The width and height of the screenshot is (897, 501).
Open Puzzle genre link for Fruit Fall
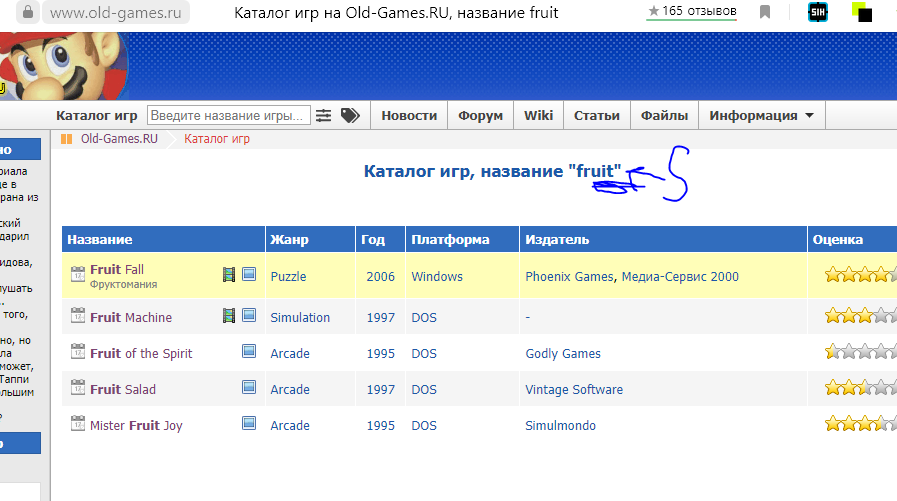tap(288, 277)
